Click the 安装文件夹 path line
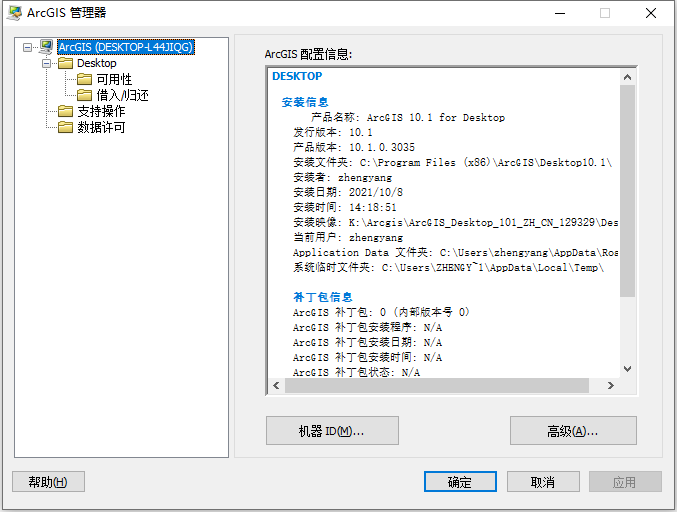This screenshot has width=677, height=512. coord(452,162)
